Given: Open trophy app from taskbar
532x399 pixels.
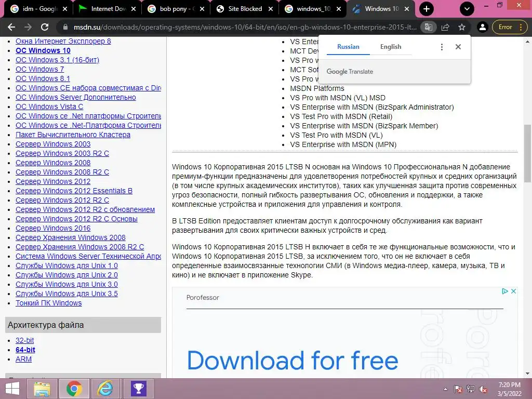Looking at the screenshot, I should pyautogui.click(x=138, y=389).
